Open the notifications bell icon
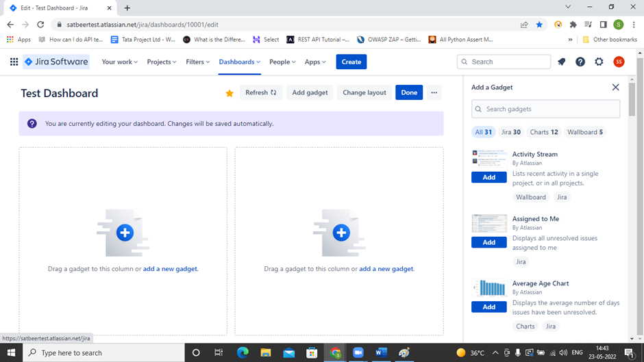 point(561,62)
